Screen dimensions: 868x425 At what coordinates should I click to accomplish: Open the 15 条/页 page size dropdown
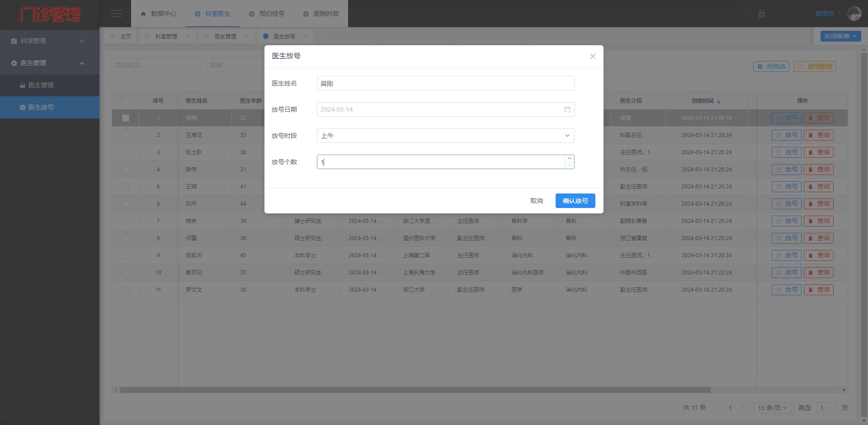[772, 408]
